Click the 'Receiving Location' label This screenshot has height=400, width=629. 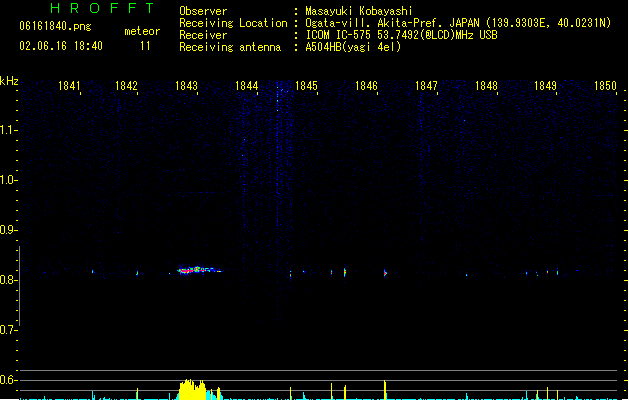pos(233,23)
